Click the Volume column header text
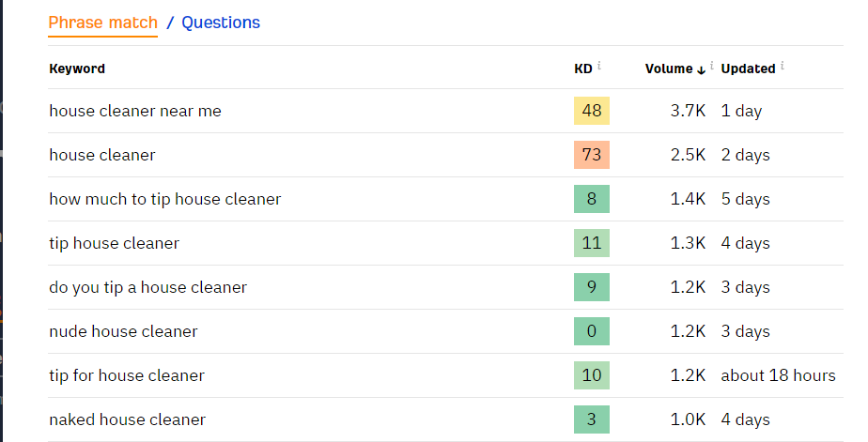This screenshot has width=868, height=442. (x=669, y=69)
